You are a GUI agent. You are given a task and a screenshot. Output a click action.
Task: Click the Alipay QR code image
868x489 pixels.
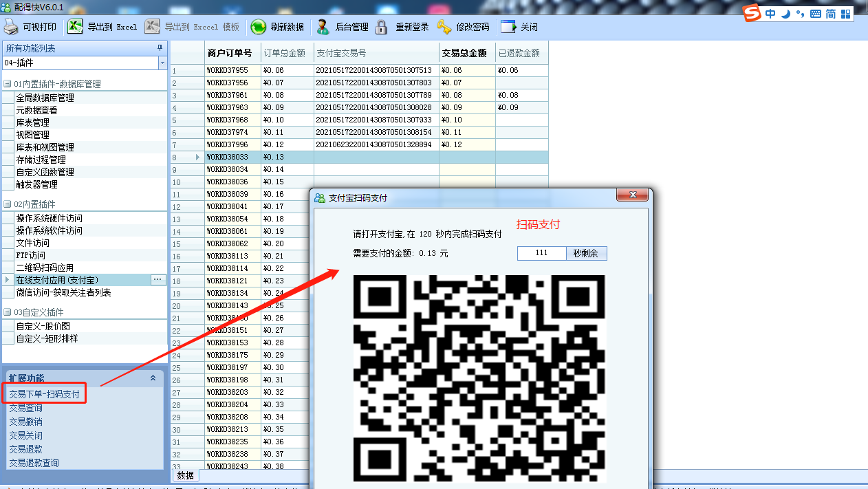pyautogui.click(x=479, y=378)
